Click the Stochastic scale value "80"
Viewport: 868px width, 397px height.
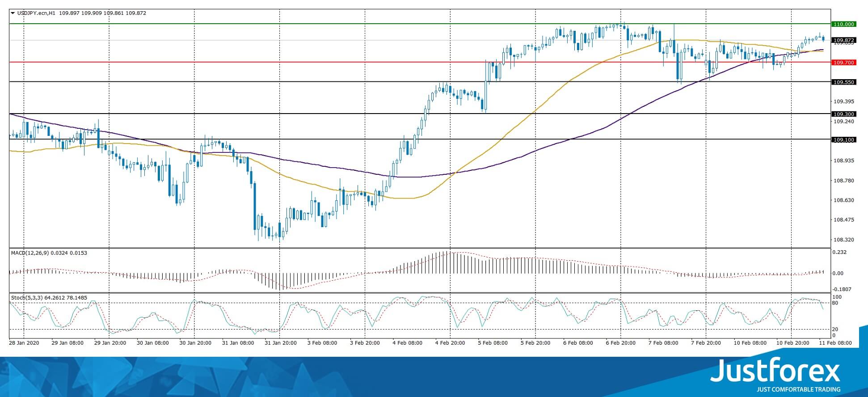point(836,303)
